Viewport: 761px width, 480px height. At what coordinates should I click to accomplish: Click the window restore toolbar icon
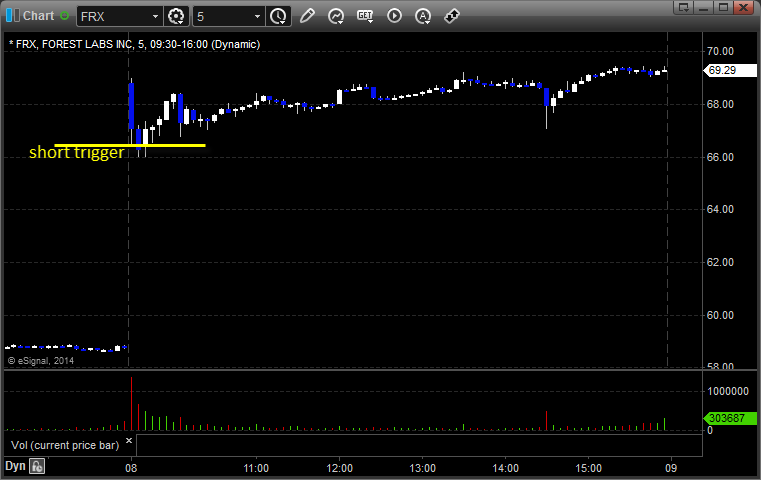683,7
